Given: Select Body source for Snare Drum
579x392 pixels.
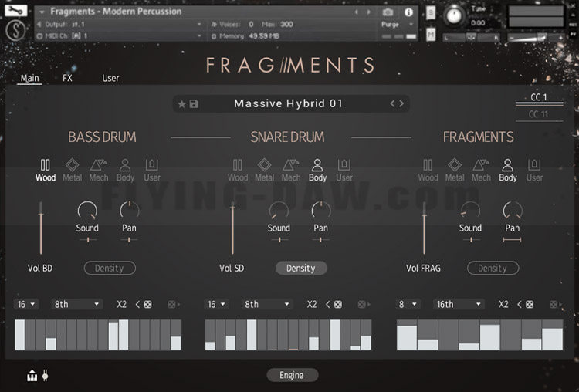Looking at the screenshot, I should (317, 171).
